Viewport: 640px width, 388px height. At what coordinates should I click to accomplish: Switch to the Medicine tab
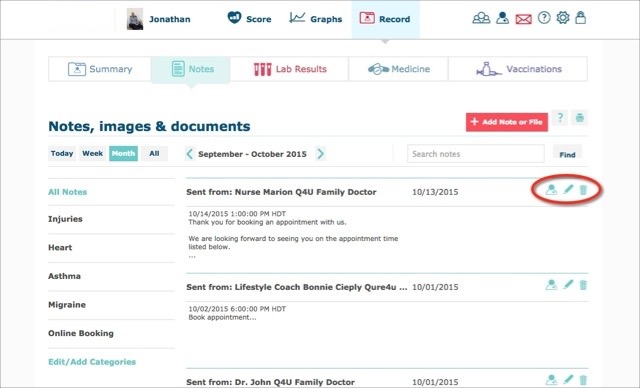click(399, 69)
